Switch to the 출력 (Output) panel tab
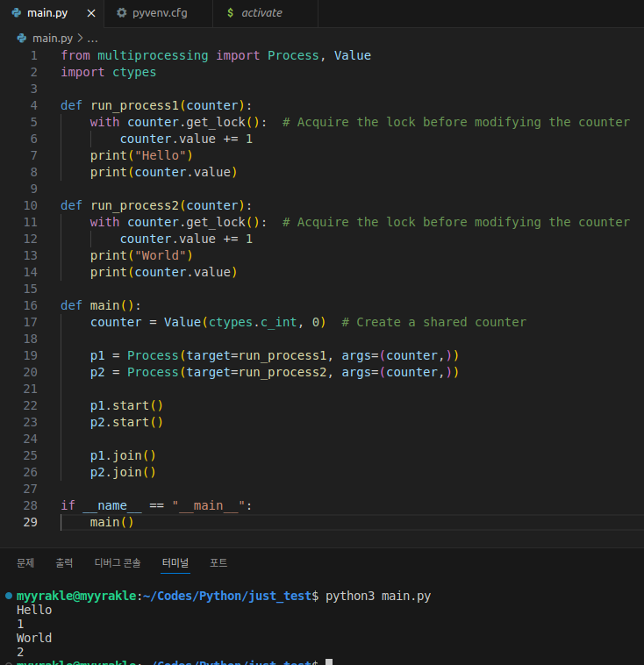 [64, 562]
